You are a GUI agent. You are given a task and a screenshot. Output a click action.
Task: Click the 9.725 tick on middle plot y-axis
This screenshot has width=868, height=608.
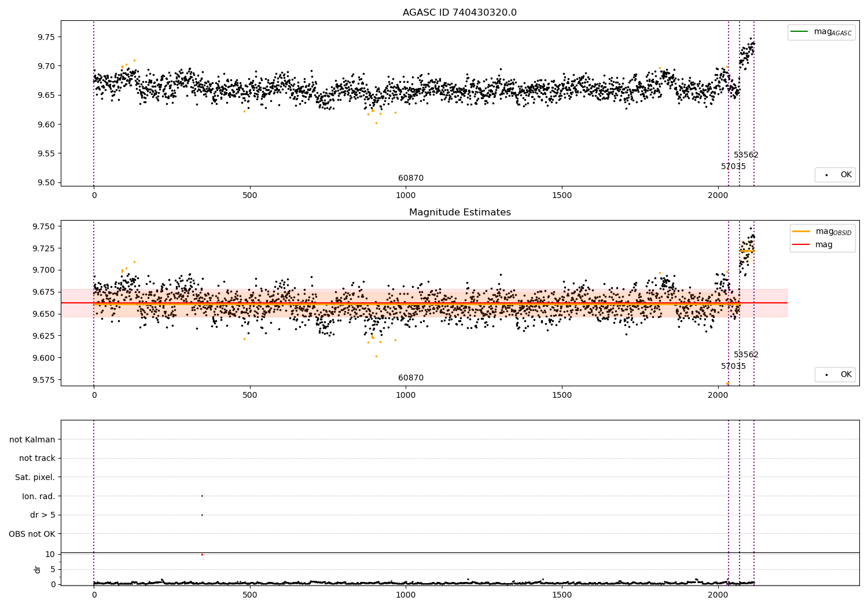[x=43, y=248]
